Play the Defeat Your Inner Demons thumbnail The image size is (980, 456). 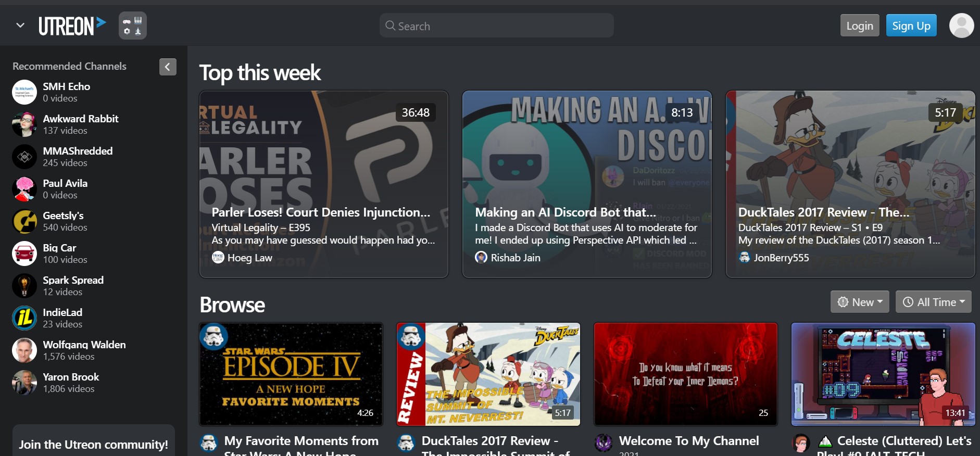686,374
